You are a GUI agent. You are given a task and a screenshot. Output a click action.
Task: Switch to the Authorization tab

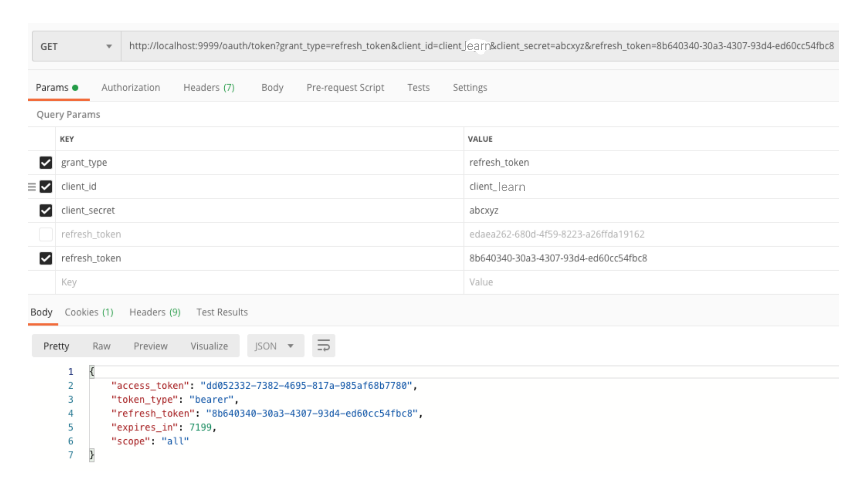click(131, 88)
